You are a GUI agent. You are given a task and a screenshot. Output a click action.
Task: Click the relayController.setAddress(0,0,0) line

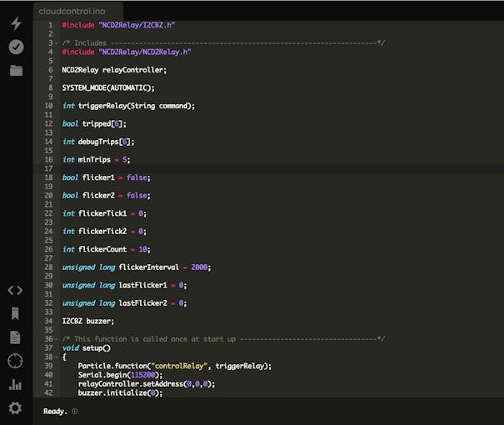pos(147,384)
